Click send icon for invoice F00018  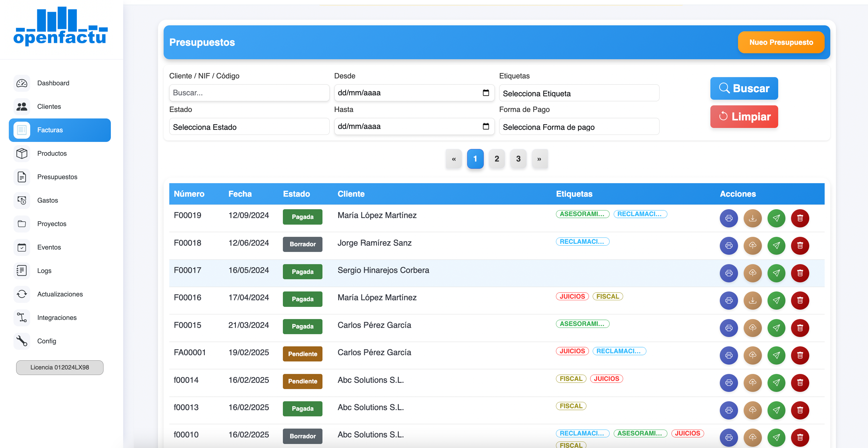tap(776, 245)
